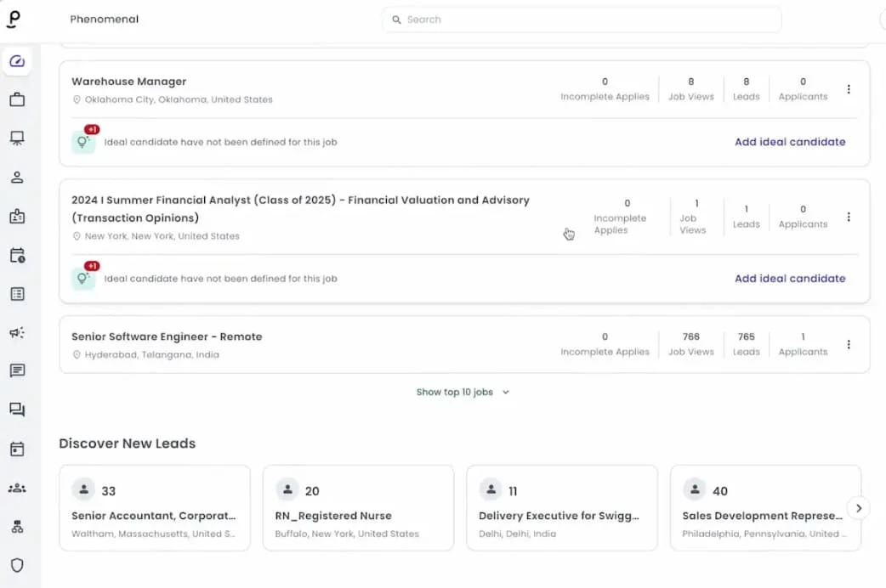
Task: Open the chat bubbles sidebar icon
Action: [x=17, y=410]
